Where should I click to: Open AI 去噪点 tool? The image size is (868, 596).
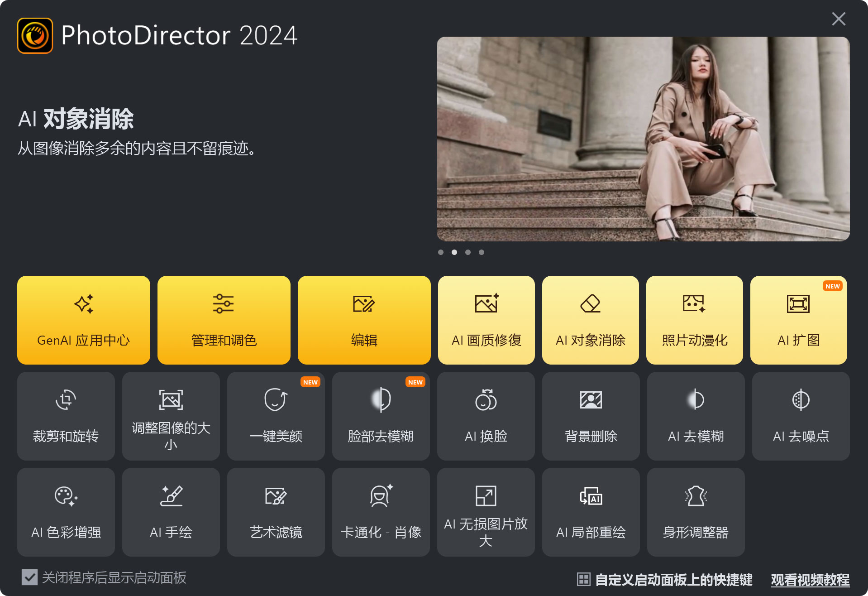coord(801,416)
